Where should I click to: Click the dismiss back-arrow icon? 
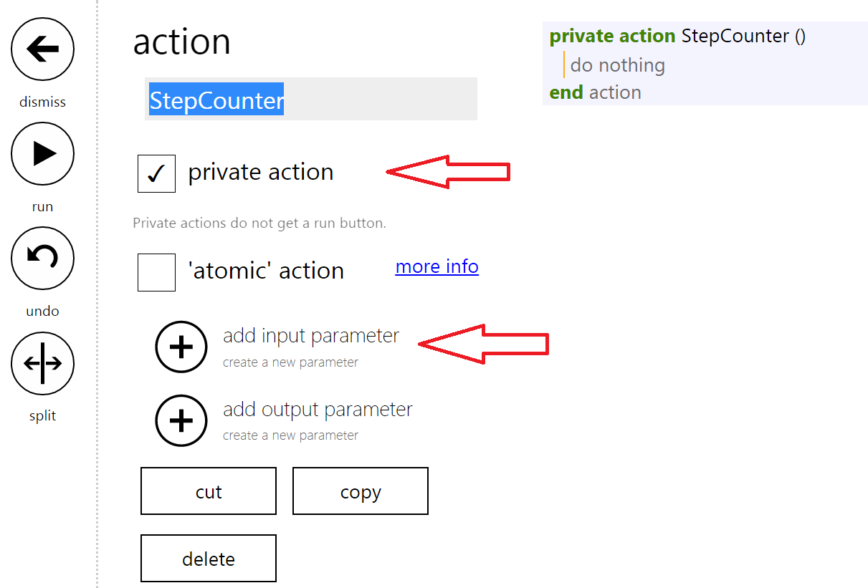(x=42, y=49)
